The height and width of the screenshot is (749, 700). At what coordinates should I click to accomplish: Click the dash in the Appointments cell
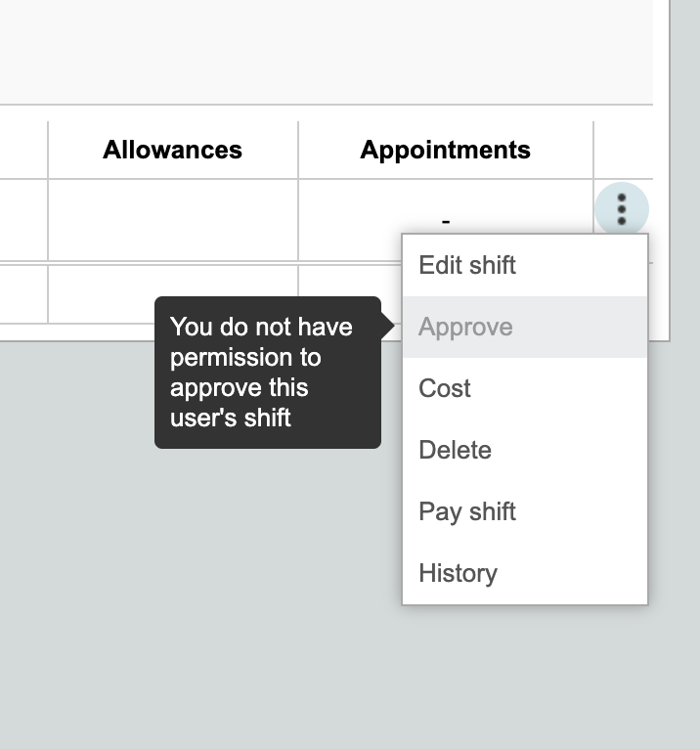click(446, 221)
